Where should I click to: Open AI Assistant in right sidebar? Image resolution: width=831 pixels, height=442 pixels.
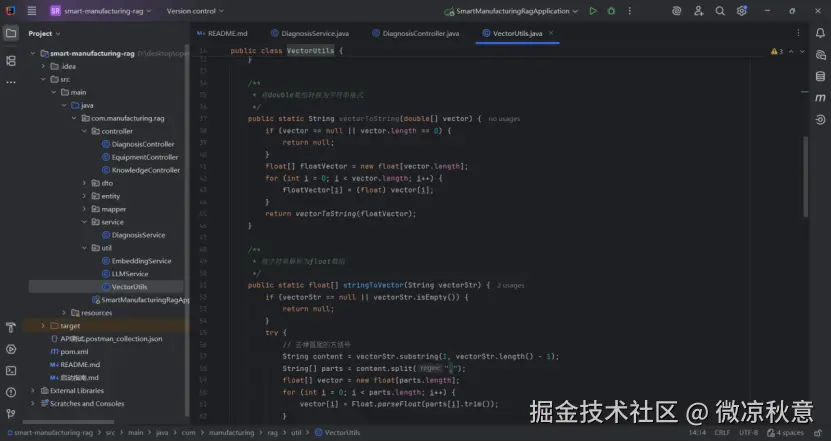(x=820, y=55)
